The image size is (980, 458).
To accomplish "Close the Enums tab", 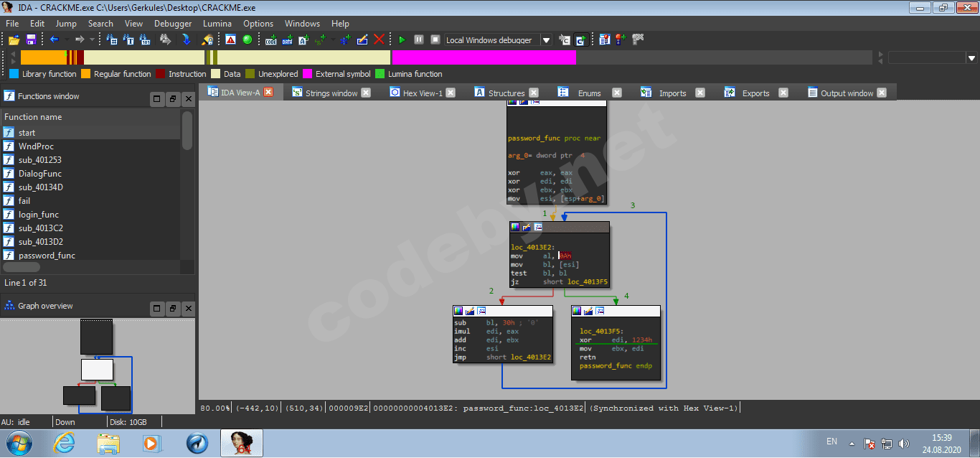I will (616, 93).
